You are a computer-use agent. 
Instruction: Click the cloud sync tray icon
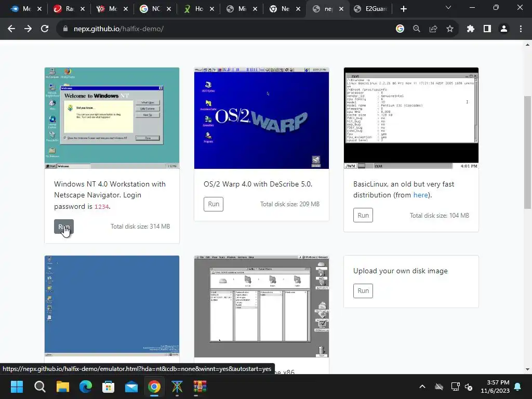pos(439,387)
